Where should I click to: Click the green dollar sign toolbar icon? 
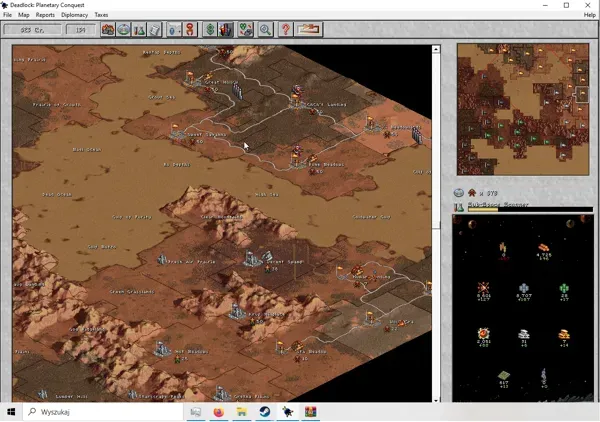210,29
